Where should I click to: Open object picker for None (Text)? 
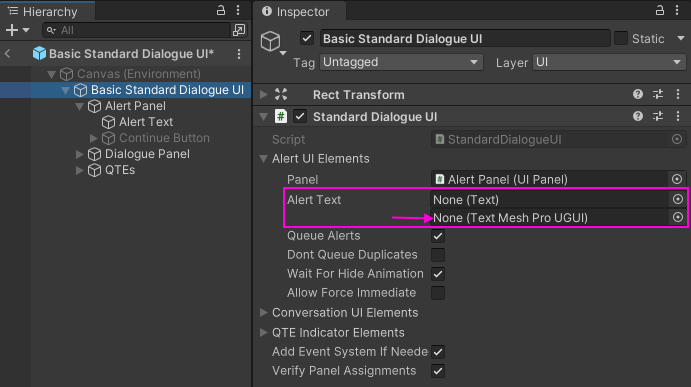(x=678, y=199)
